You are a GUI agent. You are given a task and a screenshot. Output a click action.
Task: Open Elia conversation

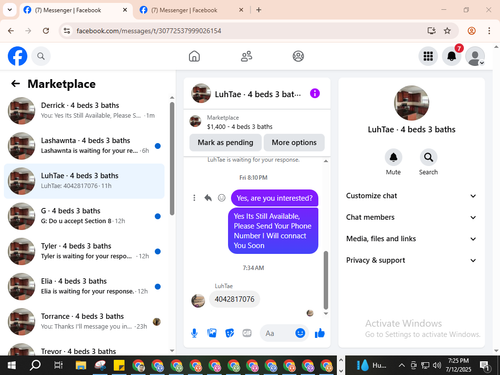tap(84, 286)
